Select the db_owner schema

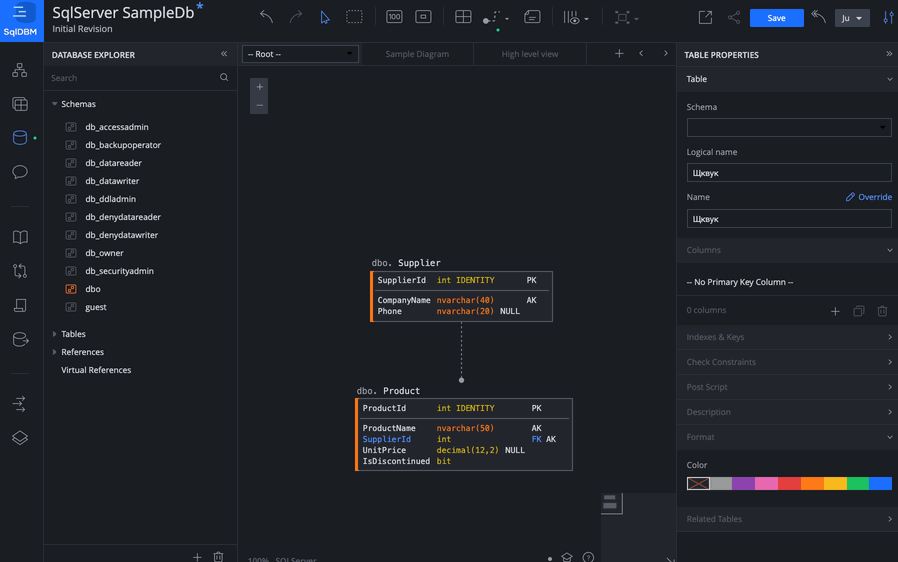(x=104, y=253)
